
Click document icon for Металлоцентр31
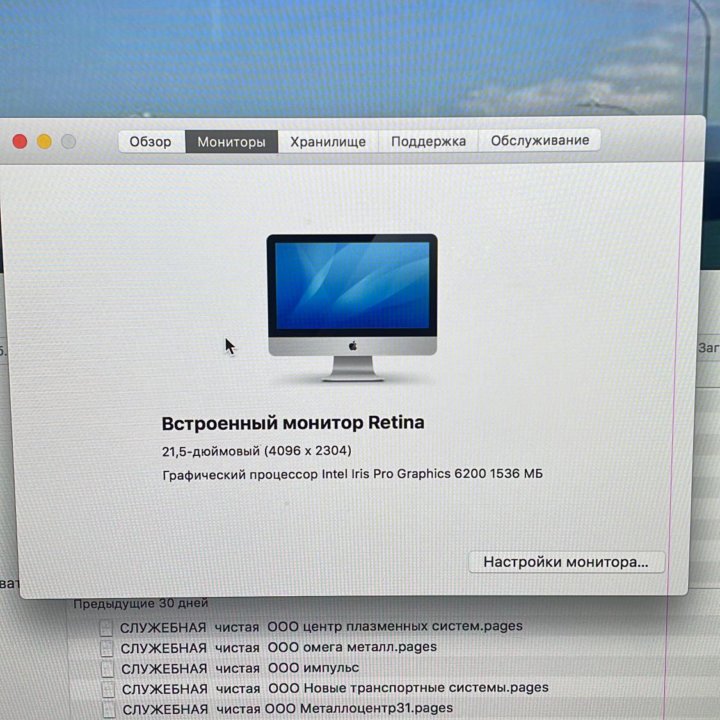[x=109, y=709]
